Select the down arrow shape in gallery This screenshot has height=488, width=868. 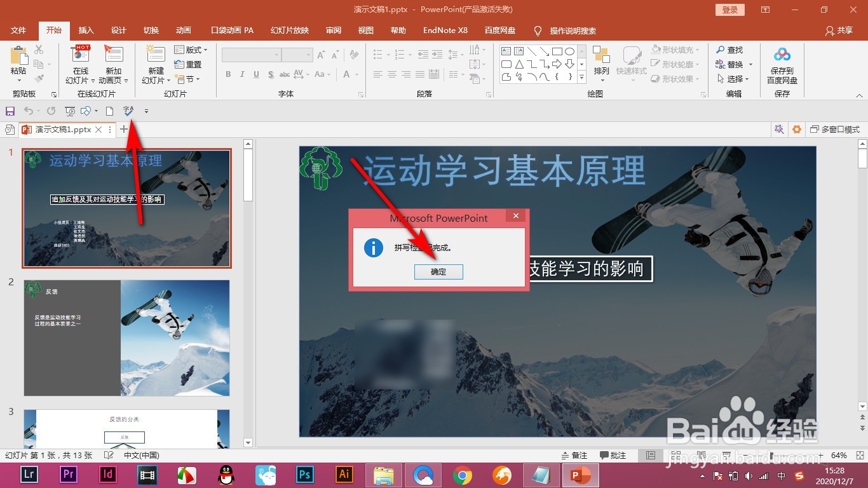click(569, 64)
